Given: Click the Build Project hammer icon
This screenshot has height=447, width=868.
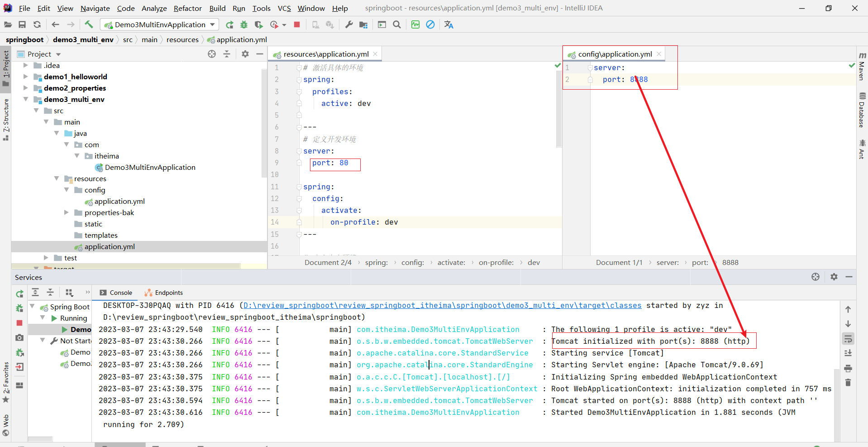Looking at the screenshot, I should pos(89,24).
